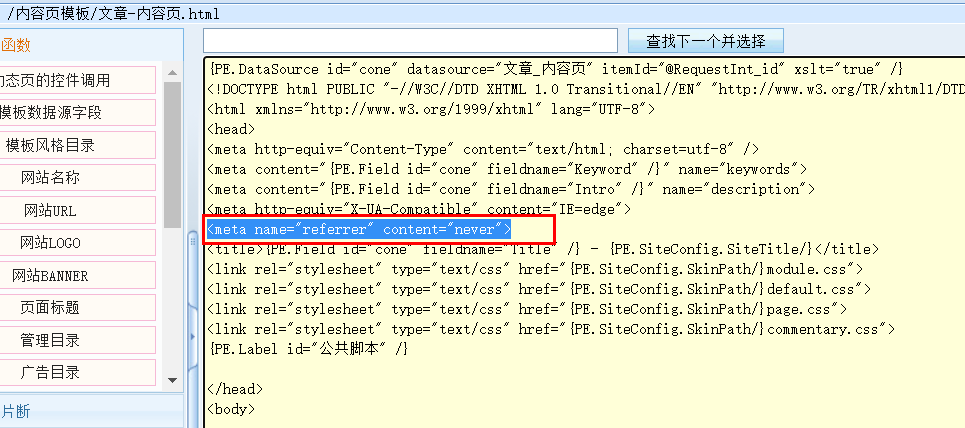Screen dimensions: 965x428
Task: Insert the 动态页的控件调用 function
Action: pyautogui.click(x=58, y=80)
